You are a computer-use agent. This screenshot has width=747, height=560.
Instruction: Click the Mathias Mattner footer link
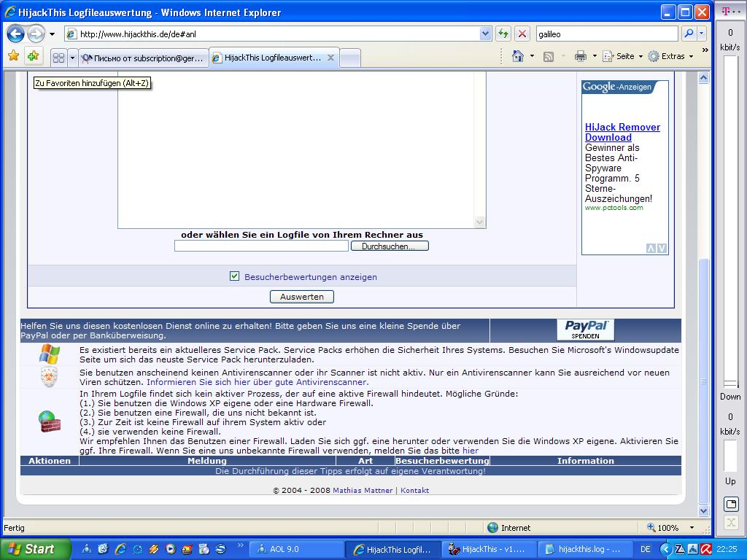tap(363, 490)
